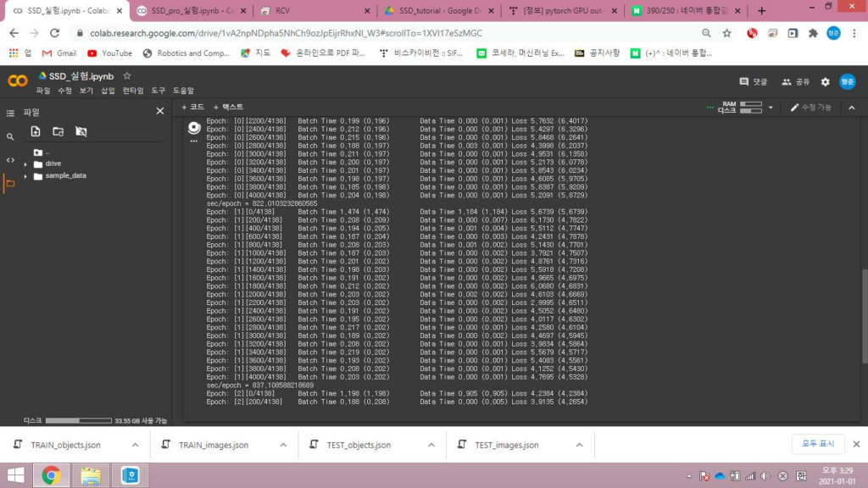Screen dimensions: 868x488
Task: Refresh the file browser folder
Action: (58, 131)
